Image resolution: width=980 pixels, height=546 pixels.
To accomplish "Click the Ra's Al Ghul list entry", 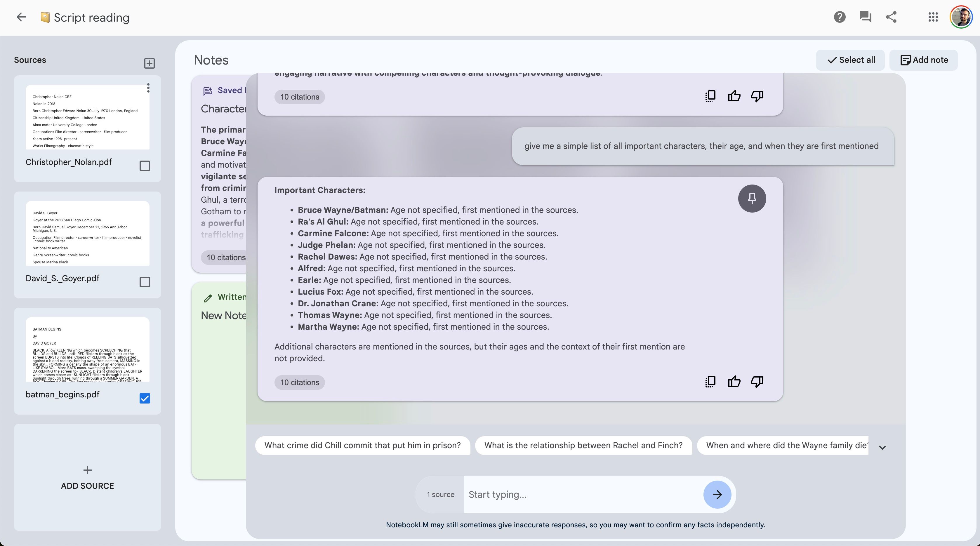I will (418, 222).
